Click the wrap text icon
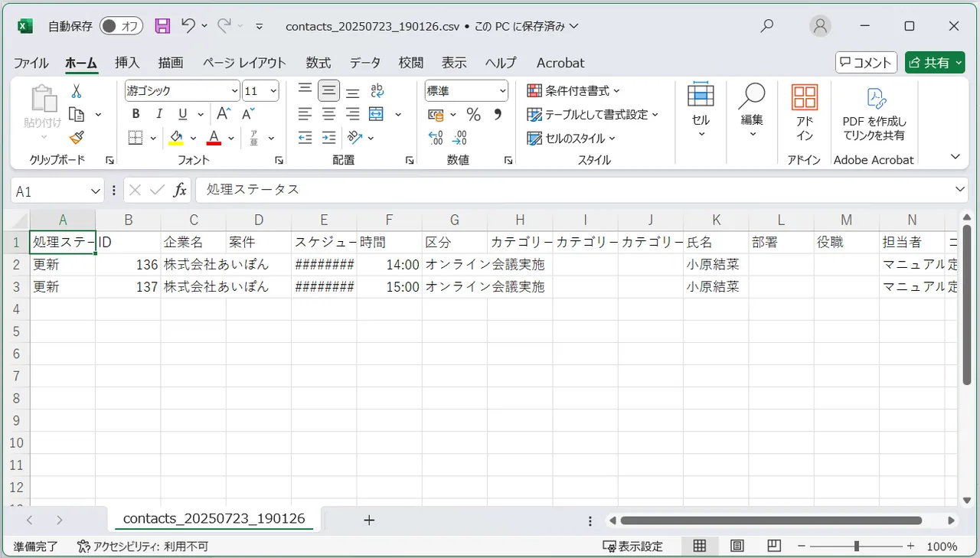 click(377, 91)
